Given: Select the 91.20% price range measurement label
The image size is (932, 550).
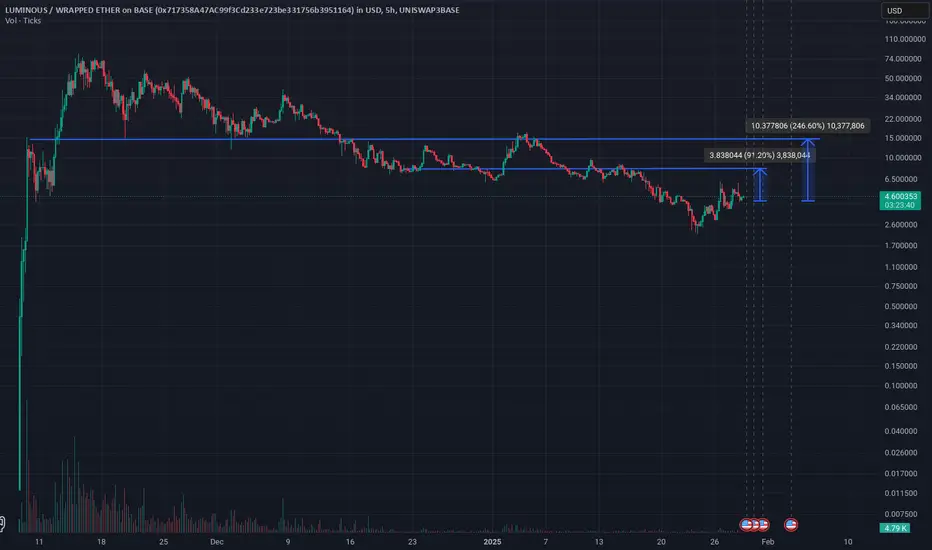Looking at the screenshot, I should point(759,155).
